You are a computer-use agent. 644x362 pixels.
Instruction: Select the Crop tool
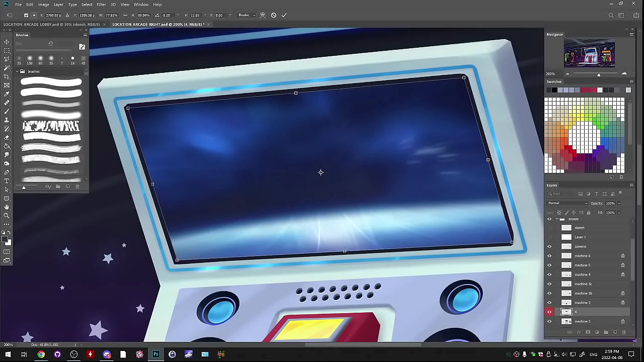coord(7,76)
